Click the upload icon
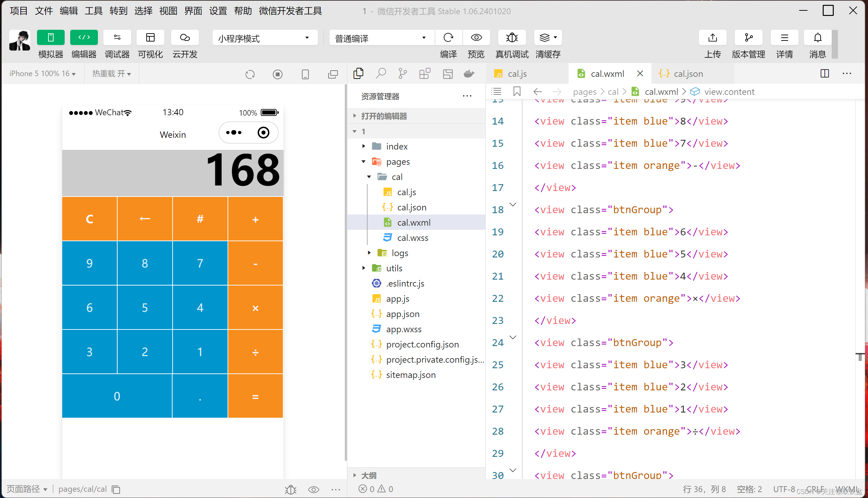Image resolution: width=868 pixels, height=498 pixels. 712,37
